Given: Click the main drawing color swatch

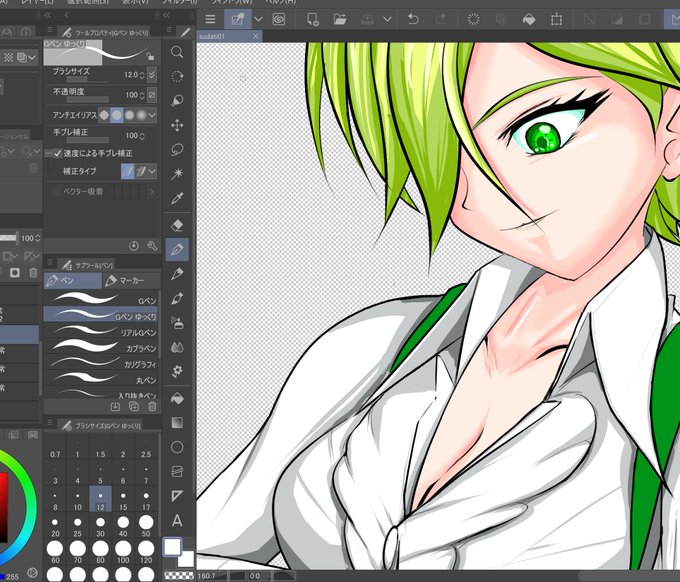Looking at the screenshot, I should (172, 547).
